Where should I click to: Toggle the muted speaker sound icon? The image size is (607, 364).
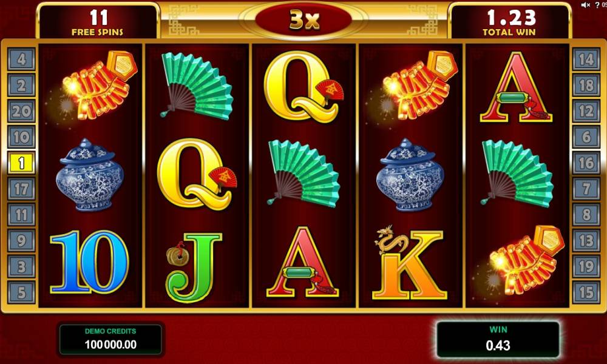[x=585, y=5]
